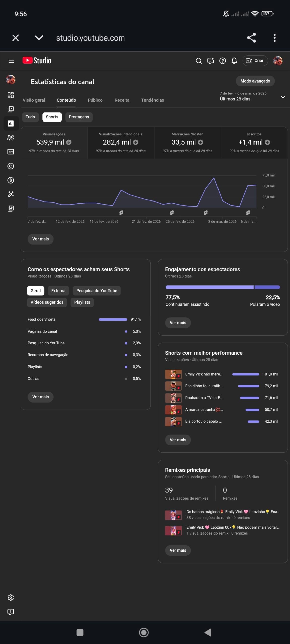Open the notifications bell

(234, 61)
